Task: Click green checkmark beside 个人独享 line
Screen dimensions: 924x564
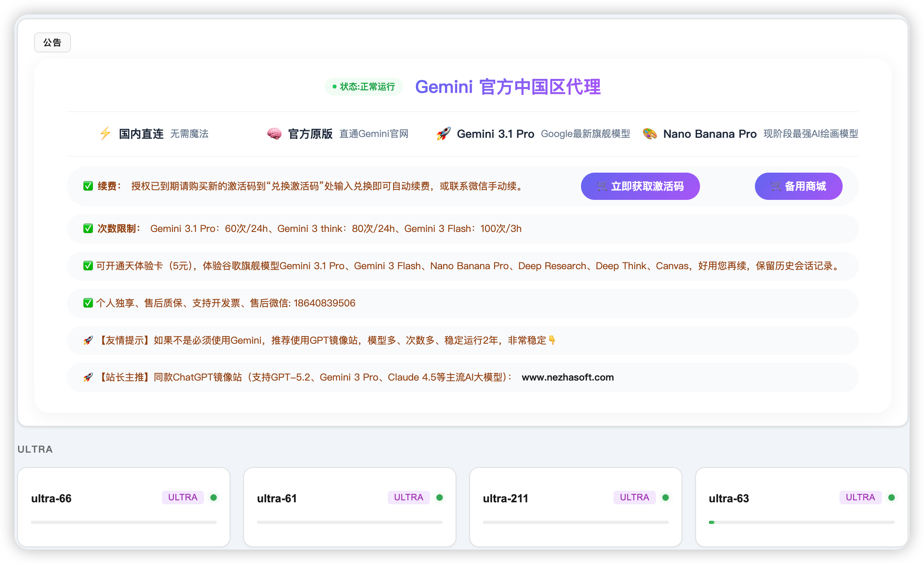Action: (88, 303)
